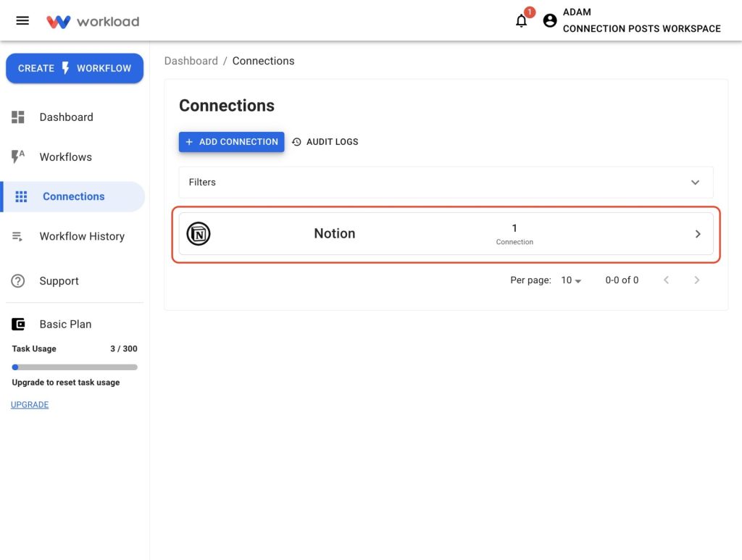
Task: Click the Filters chevron arrow
Action: click(695, 182)
